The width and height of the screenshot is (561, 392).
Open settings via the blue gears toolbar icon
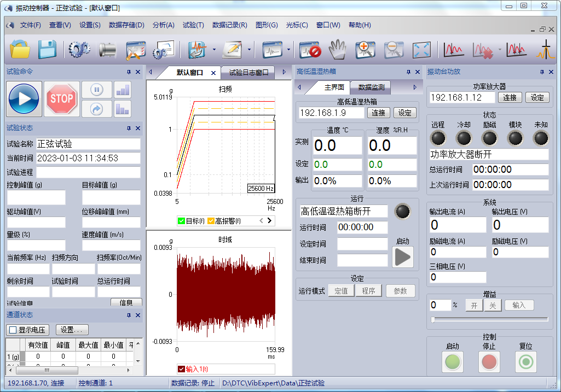pos(79,49)
